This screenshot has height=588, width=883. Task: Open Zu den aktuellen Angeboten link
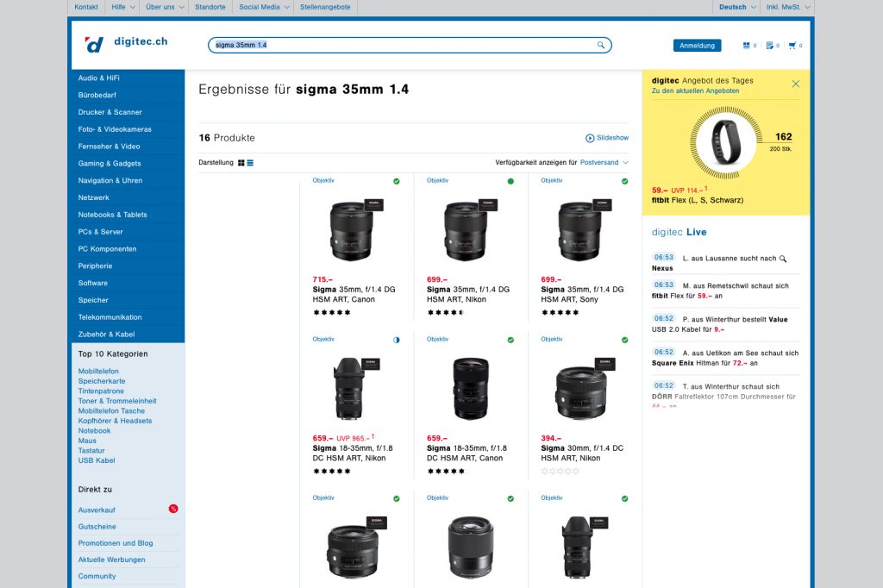[696, 91]
